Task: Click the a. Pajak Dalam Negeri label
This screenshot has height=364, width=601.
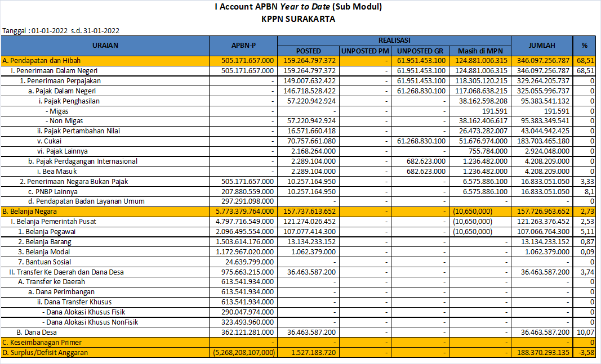Action: (62, 91)
